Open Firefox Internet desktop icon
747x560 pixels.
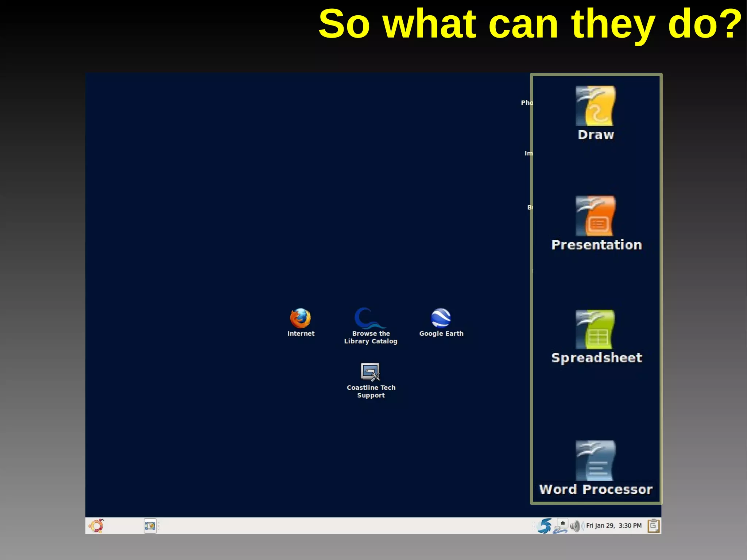click(x=301, y=318)
